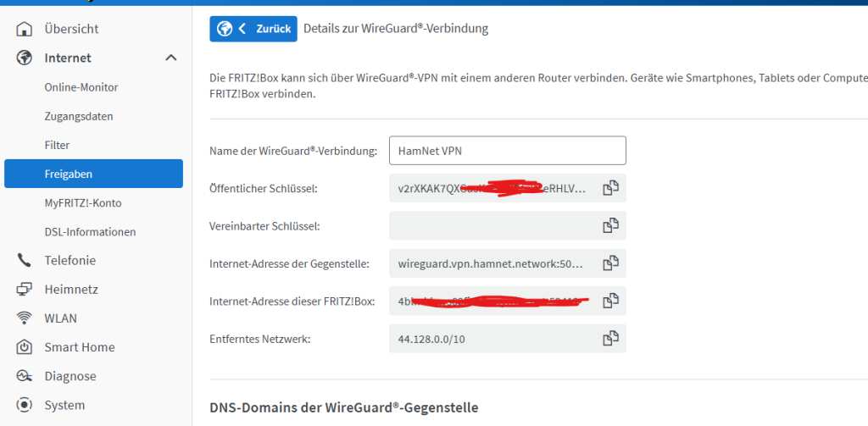Click the Telefonie phone icon

pyautogui.click(x=25, y=261)
